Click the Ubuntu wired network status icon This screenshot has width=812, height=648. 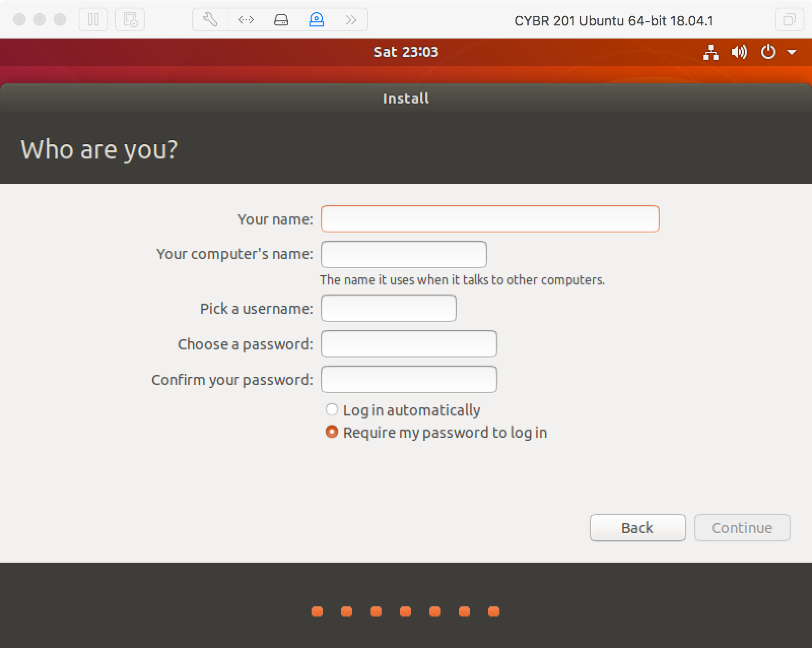710,52
